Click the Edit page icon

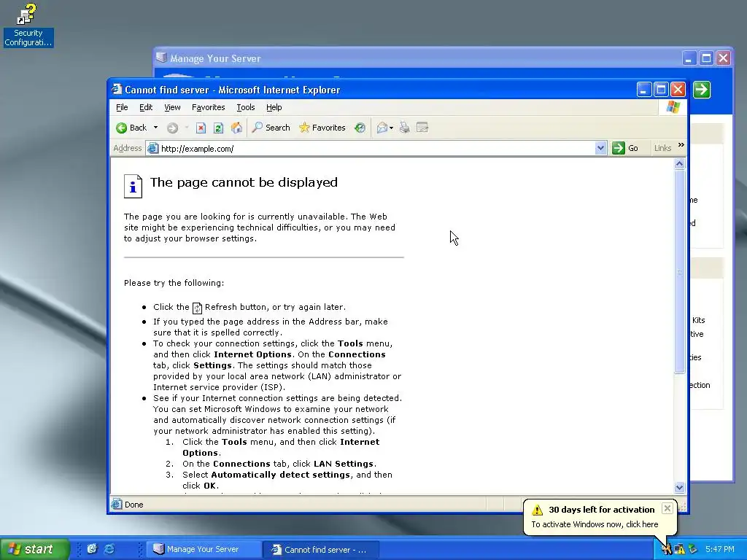tap(422, 128)
